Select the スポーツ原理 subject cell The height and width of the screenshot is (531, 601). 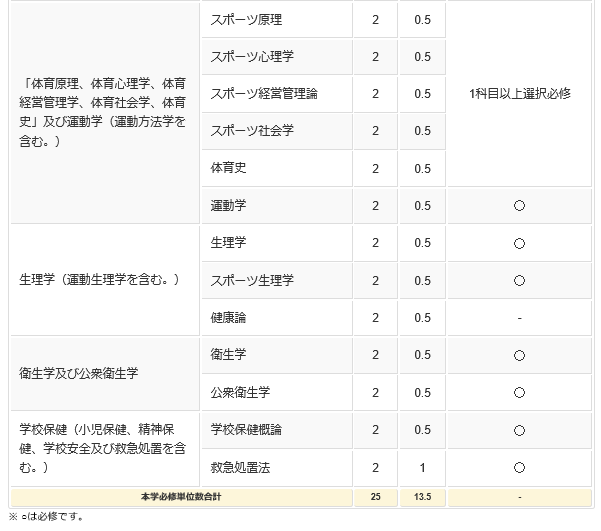point(277,20)
